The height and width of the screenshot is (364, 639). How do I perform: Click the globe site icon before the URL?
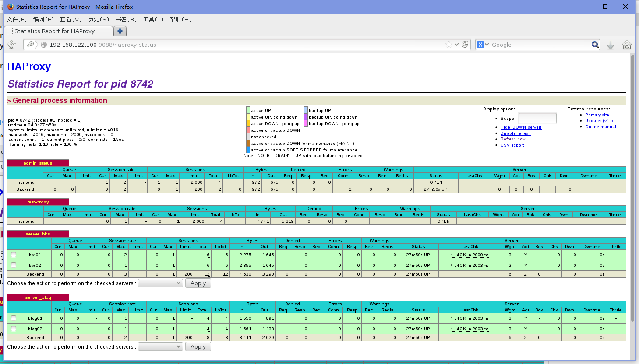[x=44, y=45]
